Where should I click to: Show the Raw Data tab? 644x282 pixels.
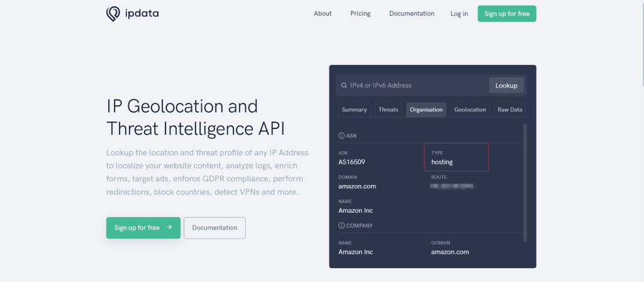[509, 110]
